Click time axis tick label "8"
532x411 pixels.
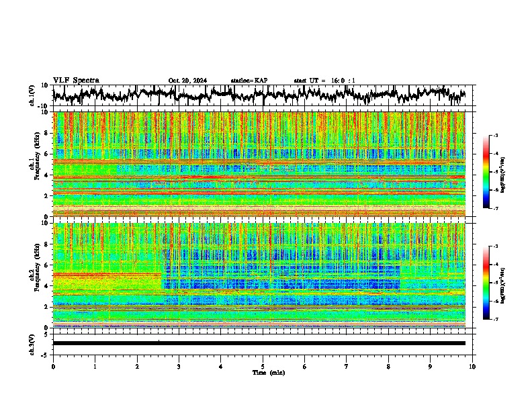(x=388, y=367)
